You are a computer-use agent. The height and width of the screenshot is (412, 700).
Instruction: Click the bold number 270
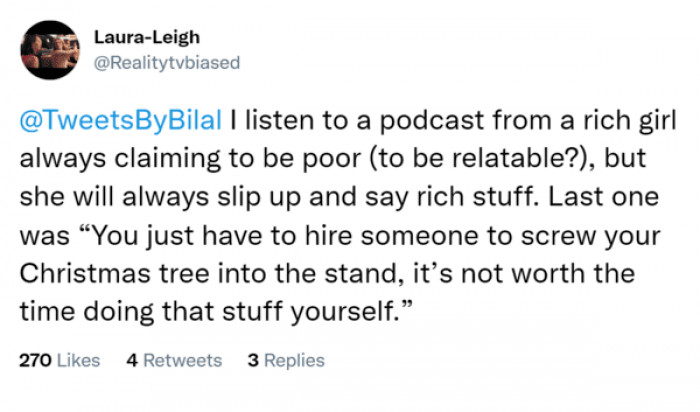coord(35,361)
